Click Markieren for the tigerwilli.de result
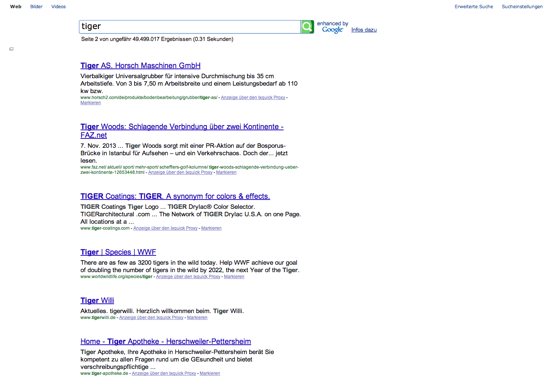 pos(197,318)
